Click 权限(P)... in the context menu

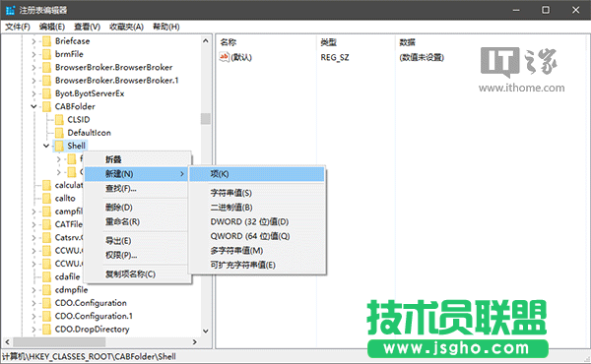(137, 255)
